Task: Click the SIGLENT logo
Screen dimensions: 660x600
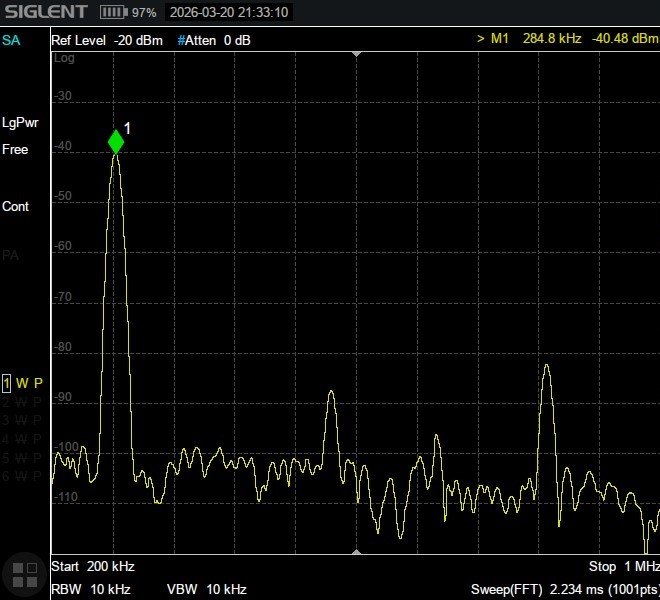Action: coord(46,11)
